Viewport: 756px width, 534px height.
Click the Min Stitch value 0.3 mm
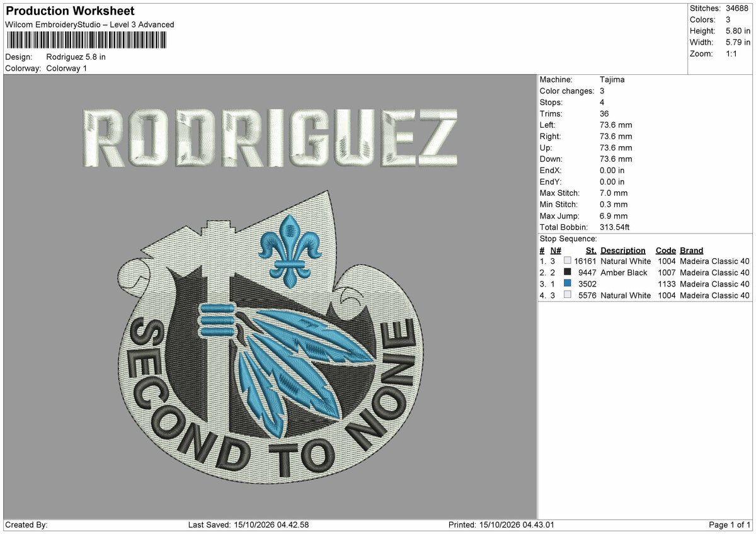pos(614,204)
